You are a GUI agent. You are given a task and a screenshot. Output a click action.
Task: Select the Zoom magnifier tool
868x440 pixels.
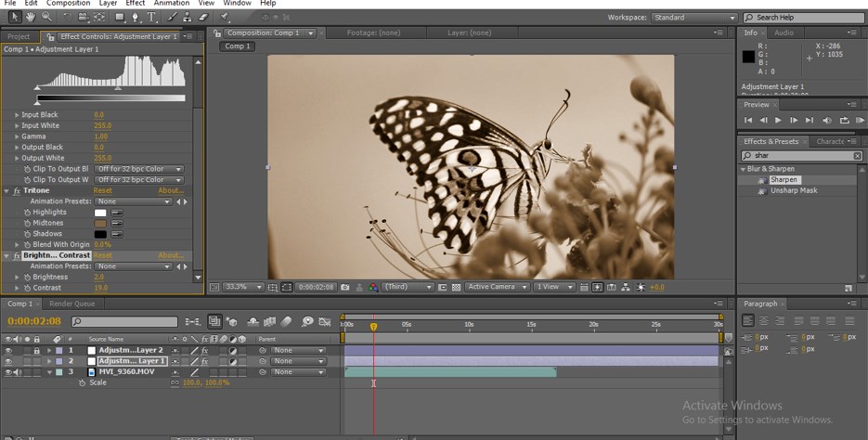pos(45,17)
